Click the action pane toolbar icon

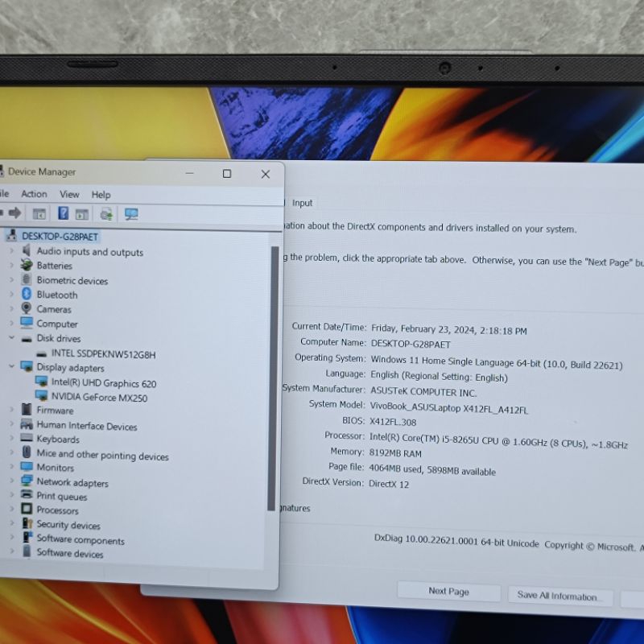[x=82, y=214]
